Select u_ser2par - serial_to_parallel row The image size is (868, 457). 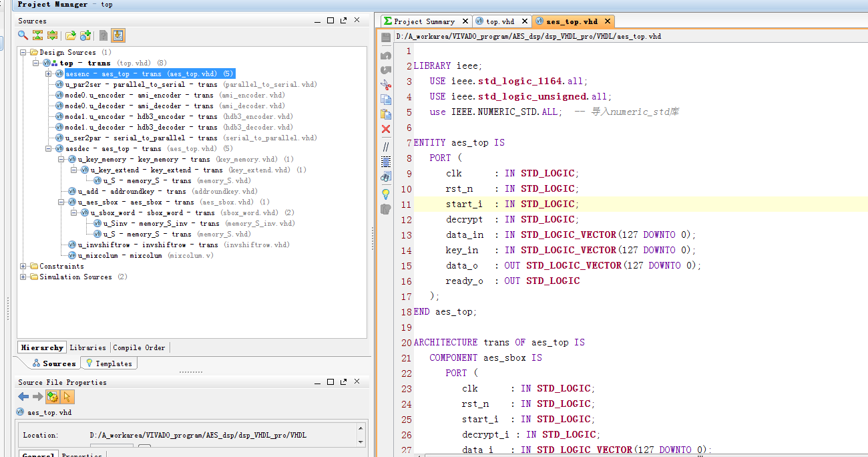pos(186,138)
